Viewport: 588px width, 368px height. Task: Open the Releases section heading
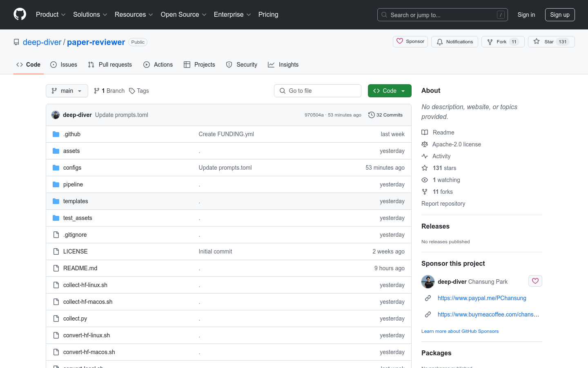[435, 226]
